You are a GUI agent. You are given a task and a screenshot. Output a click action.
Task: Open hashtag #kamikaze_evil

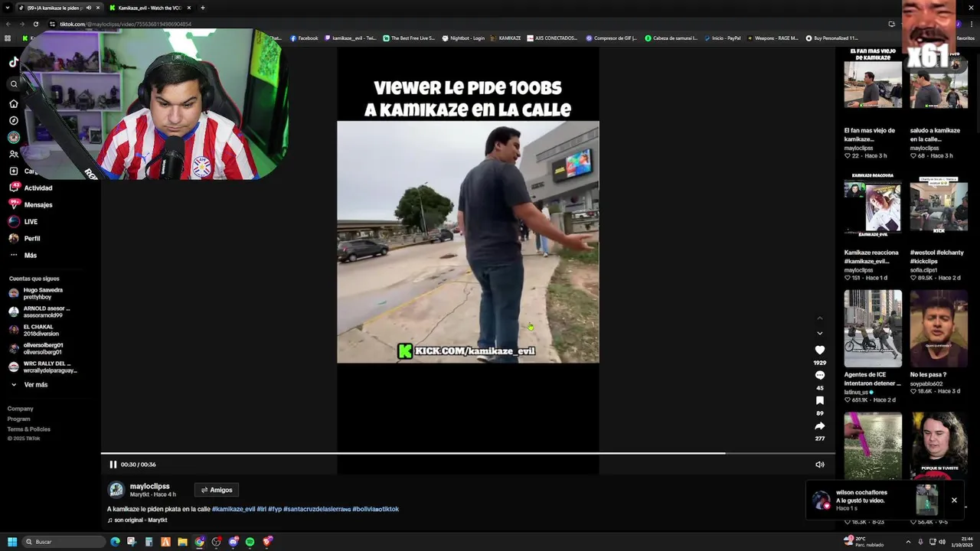234,509
